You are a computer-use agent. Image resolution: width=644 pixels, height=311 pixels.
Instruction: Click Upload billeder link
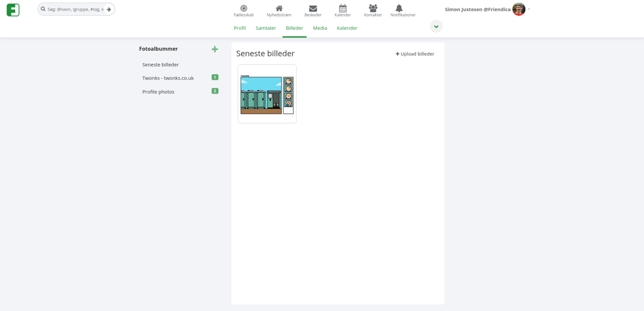pyautogui.click(x=415, y=54)
